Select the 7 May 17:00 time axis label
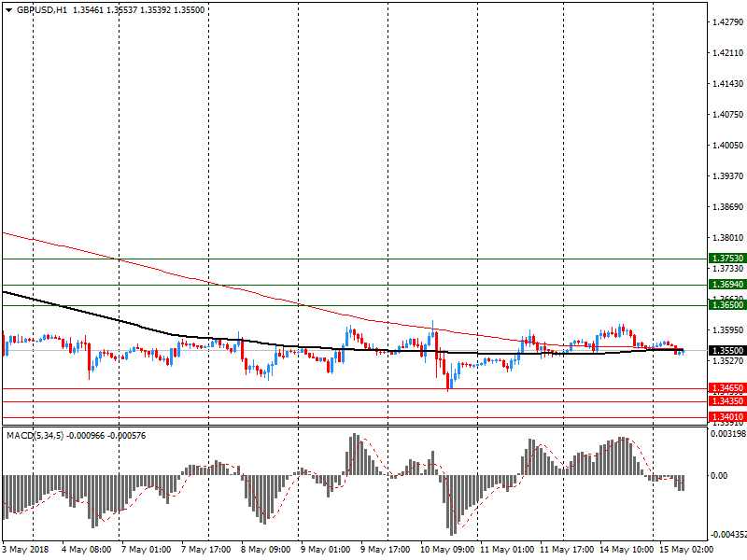Image resolution: width=747 pixels, height=560 pixels. [206, 551]
